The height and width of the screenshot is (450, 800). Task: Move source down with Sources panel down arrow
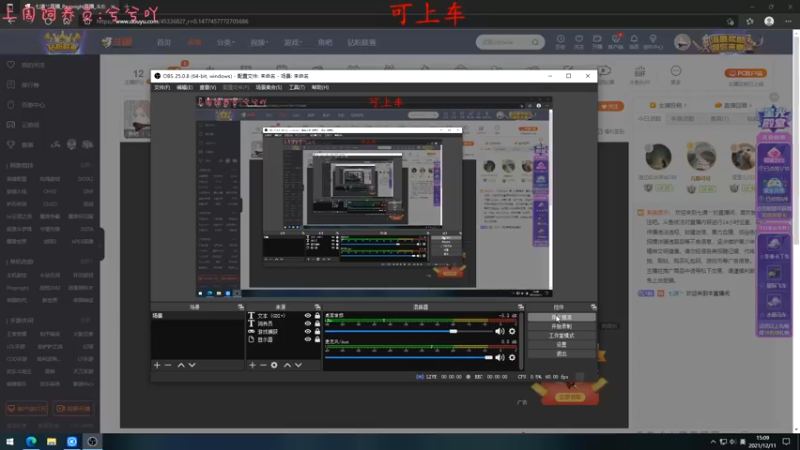(x=298, y=365)
